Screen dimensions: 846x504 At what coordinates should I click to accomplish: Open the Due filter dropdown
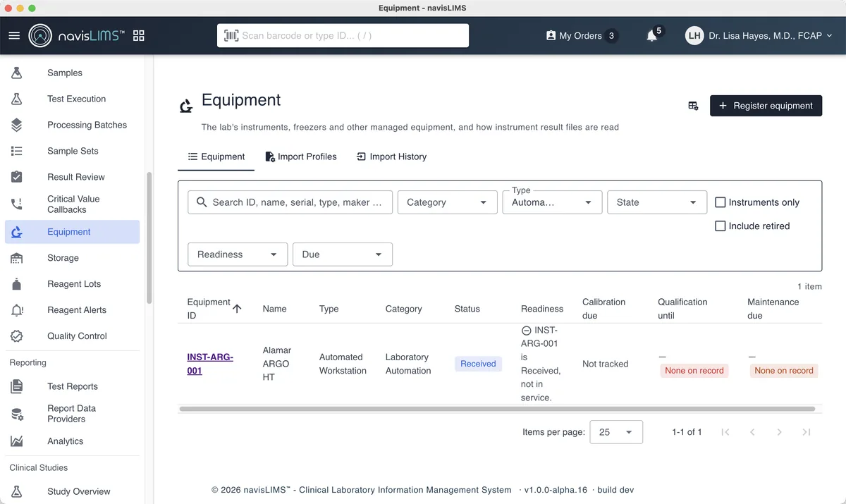coord(343,254)
